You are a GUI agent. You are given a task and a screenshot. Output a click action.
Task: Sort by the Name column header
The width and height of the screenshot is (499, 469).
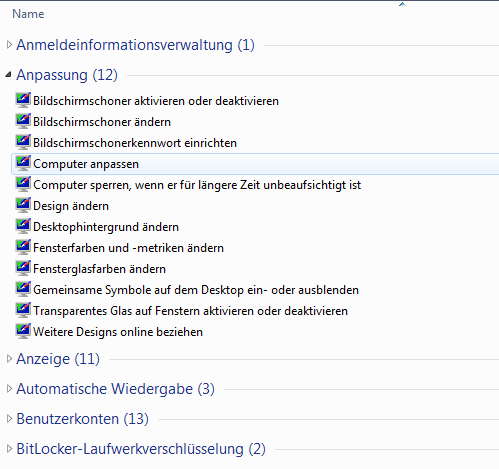pos(28,14)
